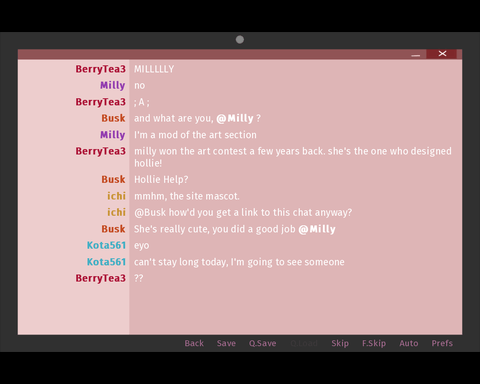Toggle Auto advance mode

409,343
